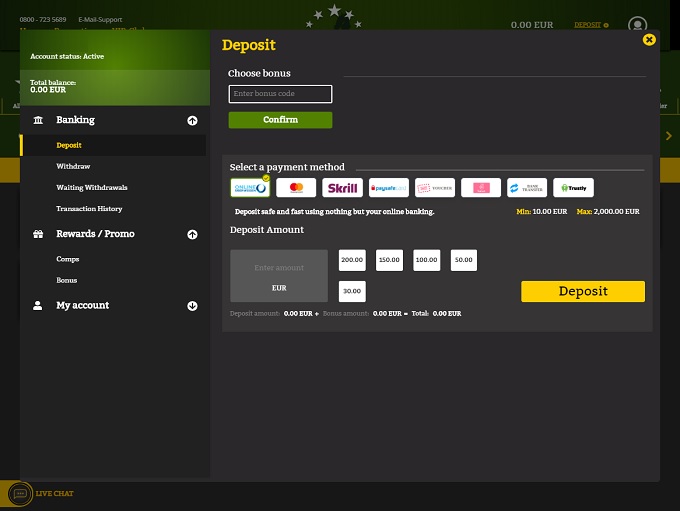Go to Transaction History
This screenshot has width=680, height=511.
tap(89, 209)
